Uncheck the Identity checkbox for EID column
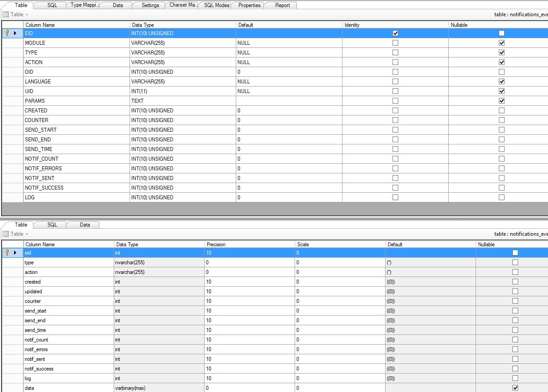 [x=395, y=33]
